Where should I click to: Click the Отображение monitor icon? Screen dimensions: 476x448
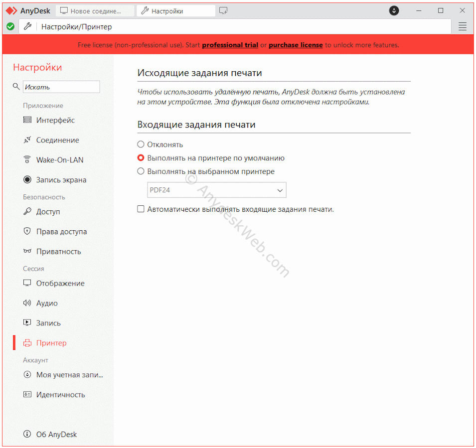coord(27,283)
